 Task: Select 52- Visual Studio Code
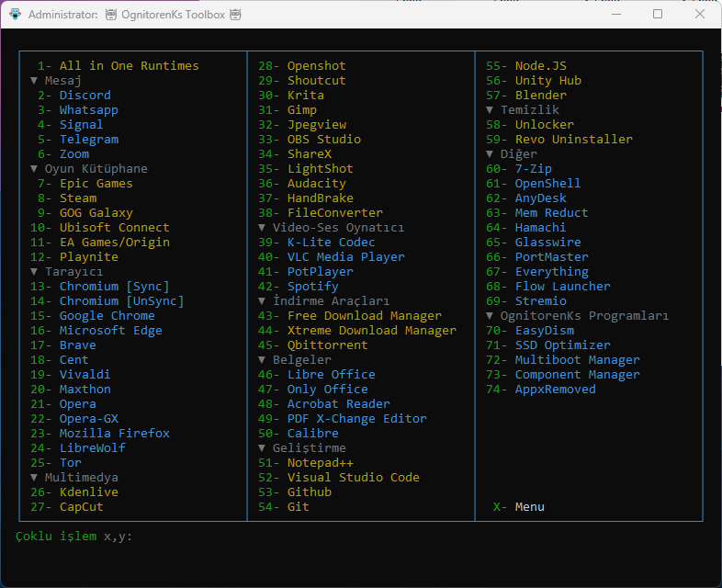[339, 478]
